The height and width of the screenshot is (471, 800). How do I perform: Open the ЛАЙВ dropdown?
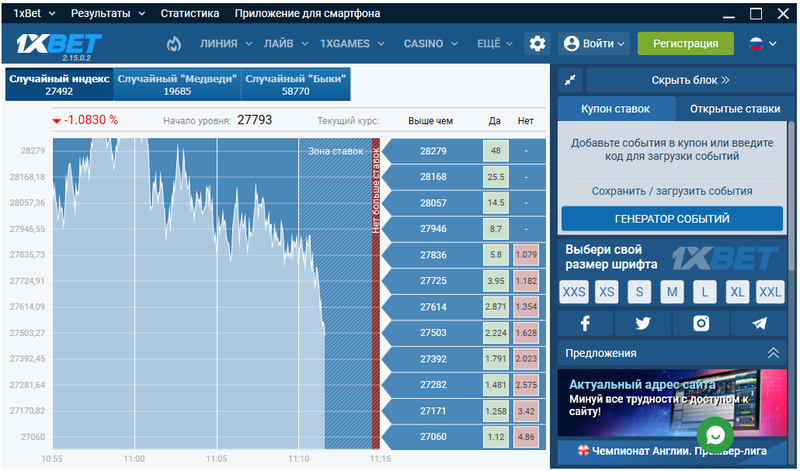coord(286,44)
